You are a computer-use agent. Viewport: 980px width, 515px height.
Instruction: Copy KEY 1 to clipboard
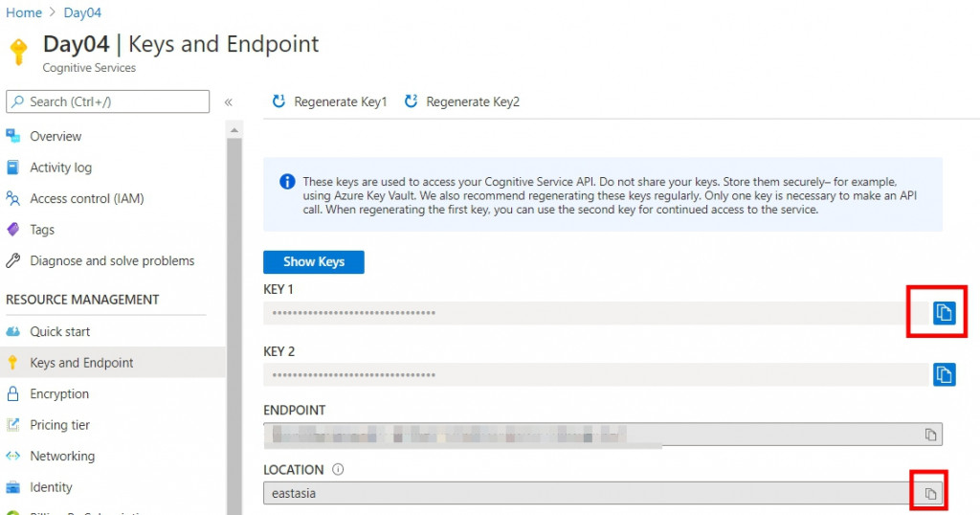tap(944, 312)
